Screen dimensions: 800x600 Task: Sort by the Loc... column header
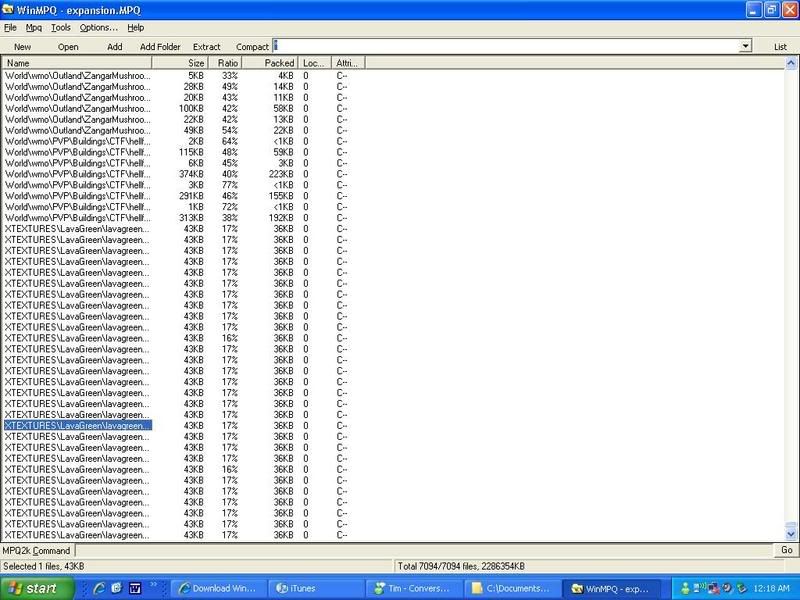click(315, 63)
